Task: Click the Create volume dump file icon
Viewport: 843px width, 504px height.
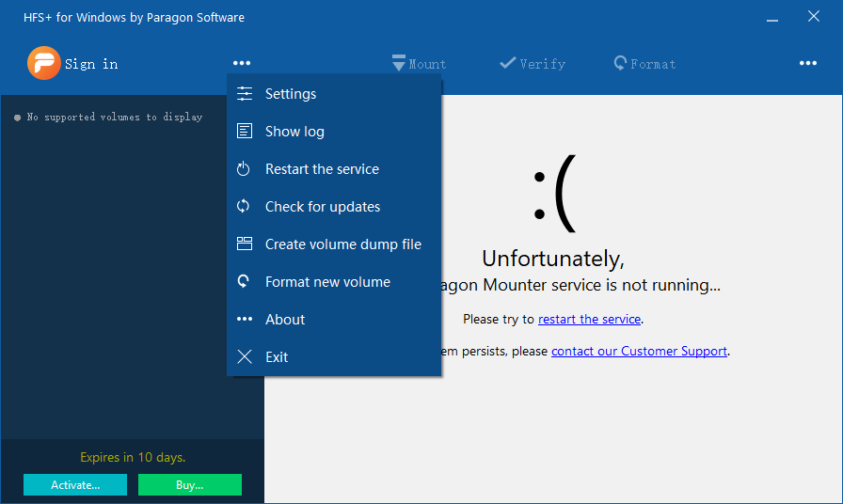Action: (245, 244)
